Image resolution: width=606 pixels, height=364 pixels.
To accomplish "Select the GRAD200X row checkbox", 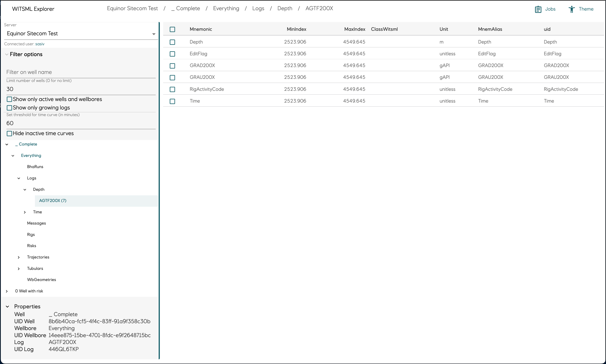I will pos(172,66).
